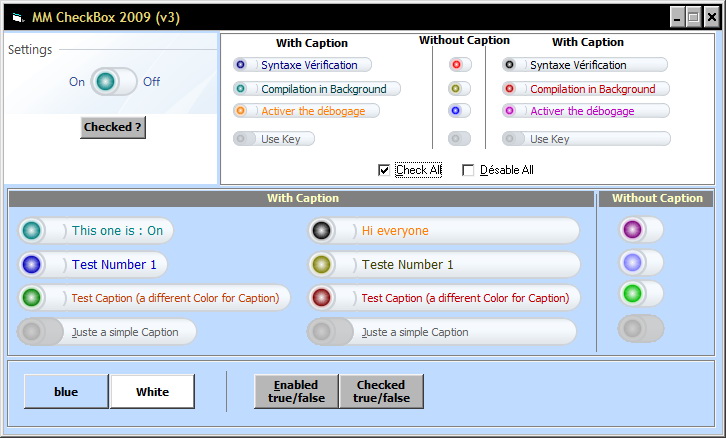Toggle the teal Compilation in Background switch
This screenshot has width=726, height=438.
(241, 89)
